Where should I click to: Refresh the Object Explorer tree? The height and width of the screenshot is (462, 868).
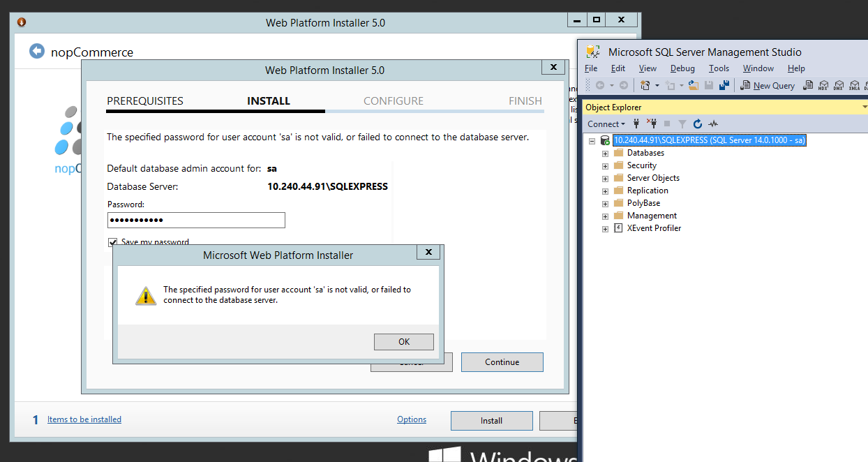click(x=697, y=124)
